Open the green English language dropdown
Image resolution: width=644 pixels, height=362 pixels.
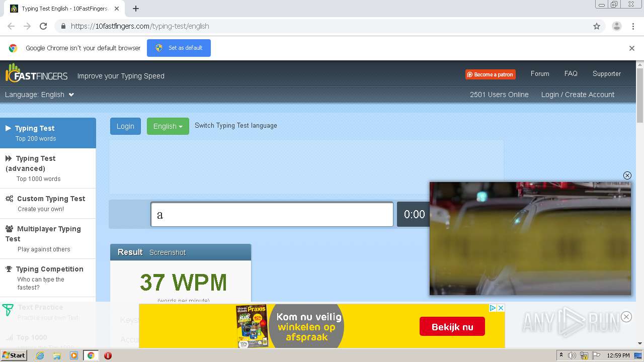coord(168,126)
